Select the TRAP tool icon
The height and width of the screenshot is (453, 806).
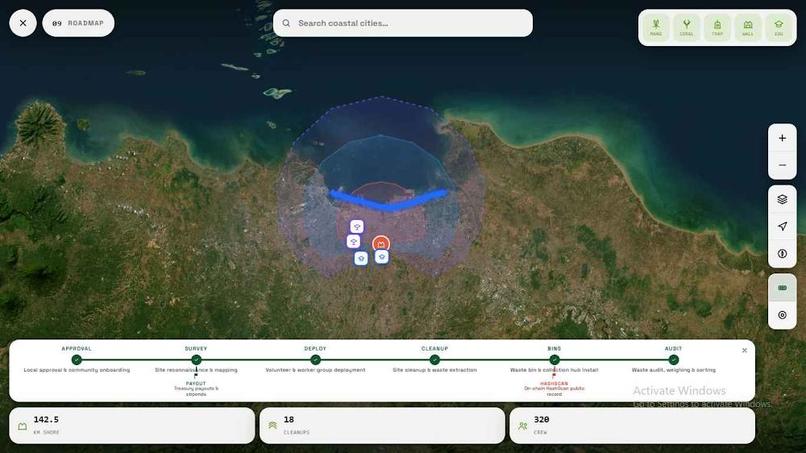click(718, 27)
